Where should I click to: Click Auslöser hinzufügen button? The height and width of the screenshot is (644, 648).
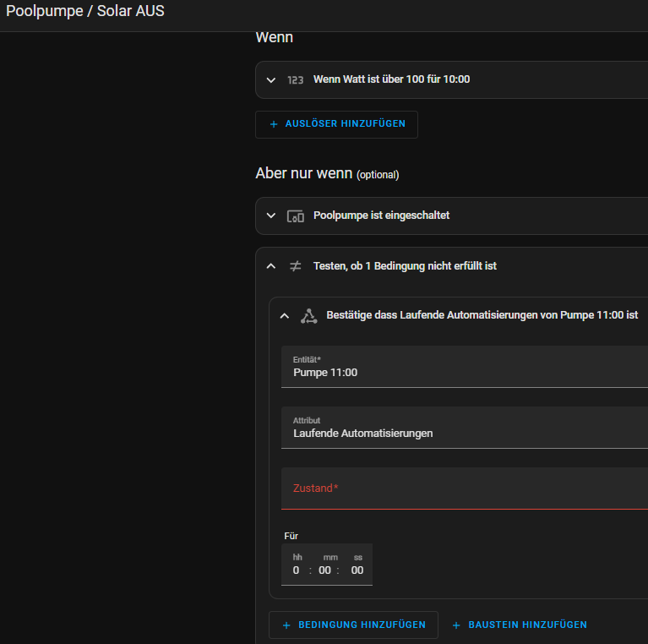click(336, 124)
